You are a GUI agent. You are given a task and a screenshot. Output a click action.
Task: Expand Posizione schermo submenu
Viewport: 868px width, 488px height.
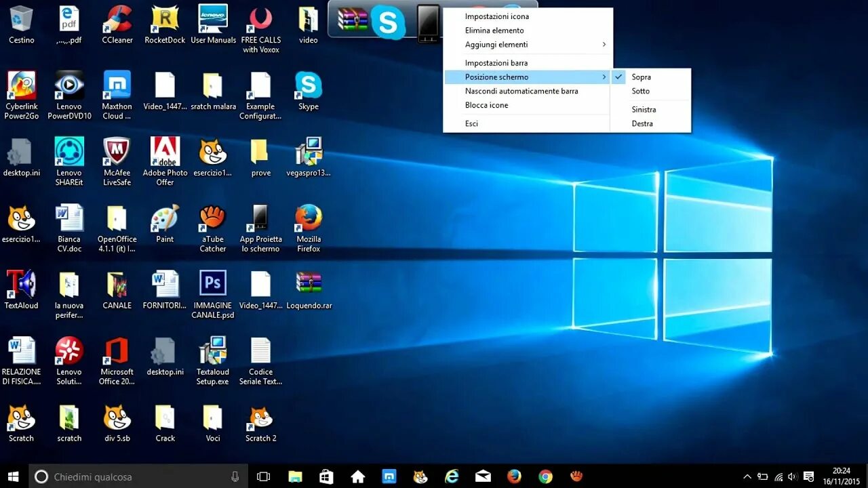(x=528, y=77)
